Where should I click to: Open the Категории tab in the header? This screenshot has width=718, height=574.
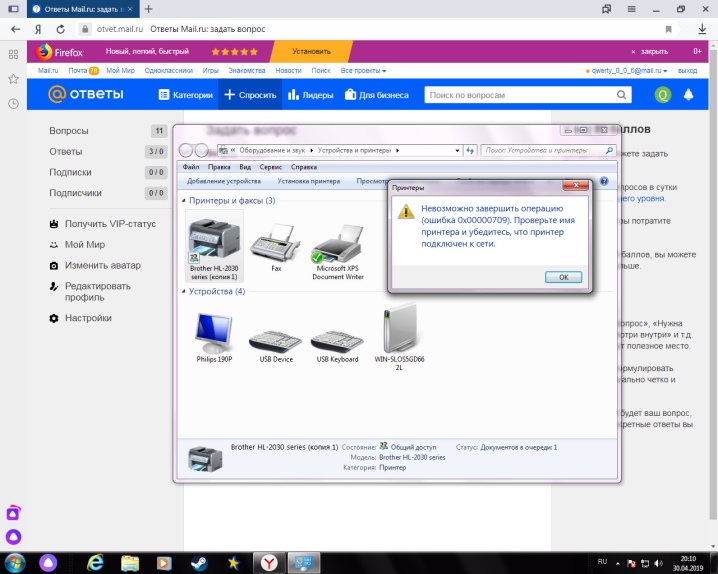[x=185, y=95]
